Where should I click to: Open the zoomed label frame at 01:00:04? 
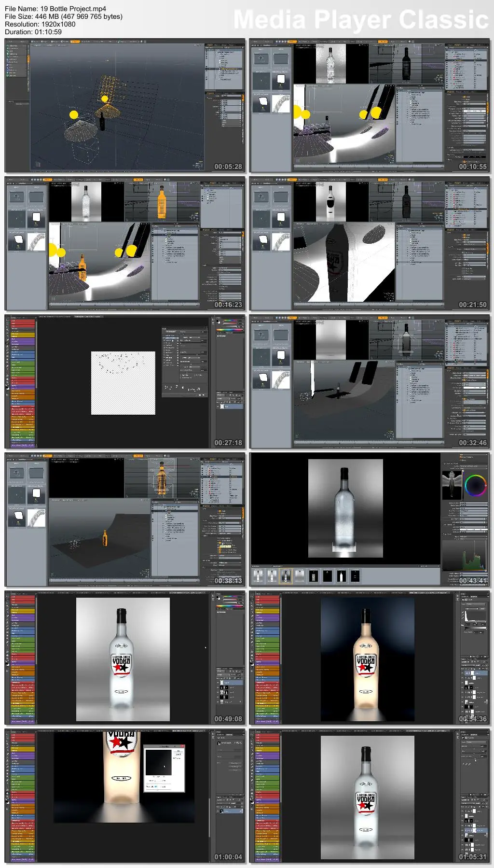click(125, 796)
